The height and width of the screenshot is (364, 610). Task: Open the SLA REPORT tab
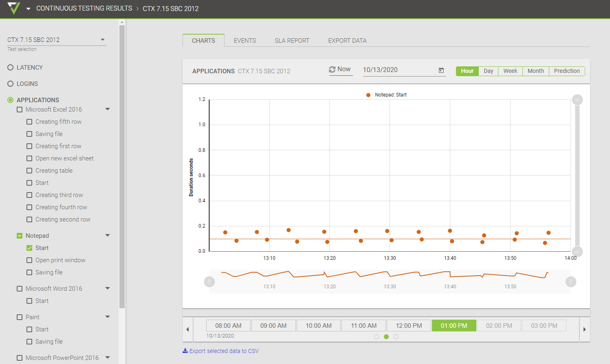pos(292,41)
